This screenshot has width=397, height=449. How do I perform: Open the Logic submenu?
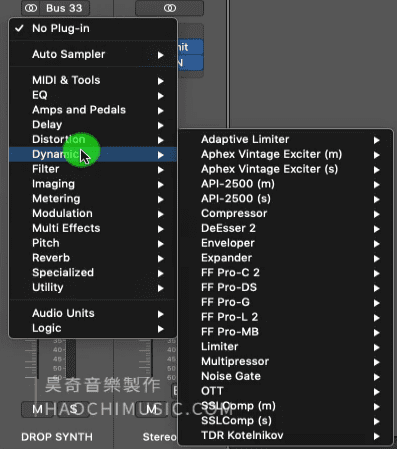(x=93, y=328)
